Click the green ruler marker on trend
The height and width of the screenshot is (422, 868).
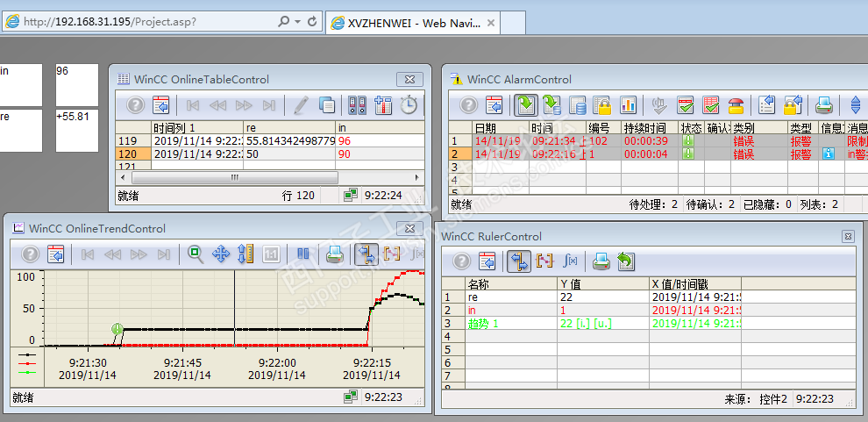[117, 329]
